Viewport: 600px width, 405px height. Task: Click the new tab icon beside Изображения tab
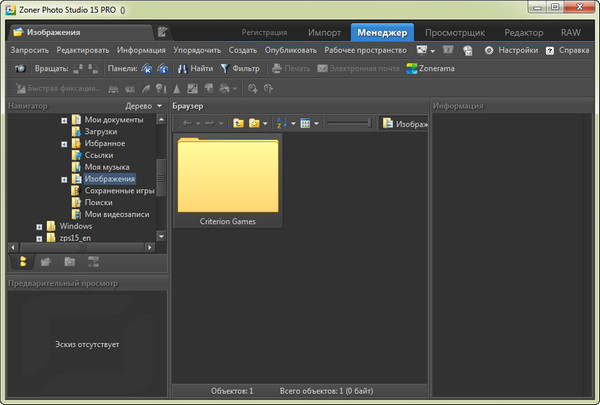163,33
